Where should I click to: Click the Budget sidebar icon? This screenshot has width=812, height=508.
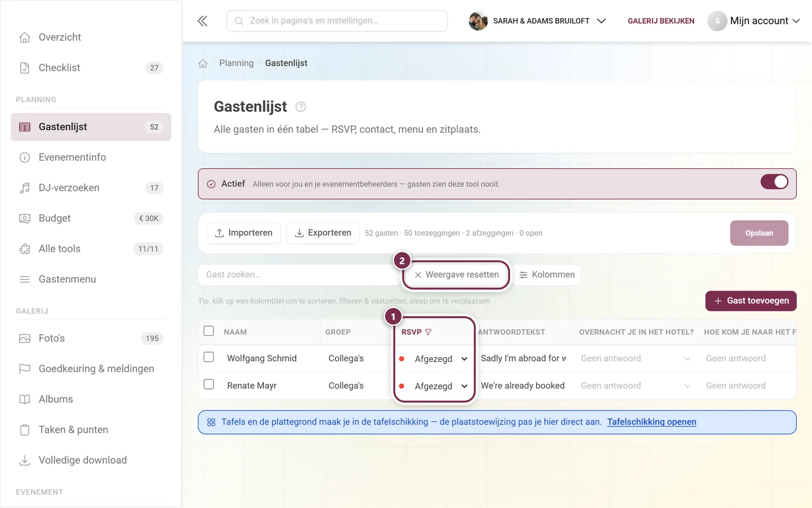click(25, 218)
